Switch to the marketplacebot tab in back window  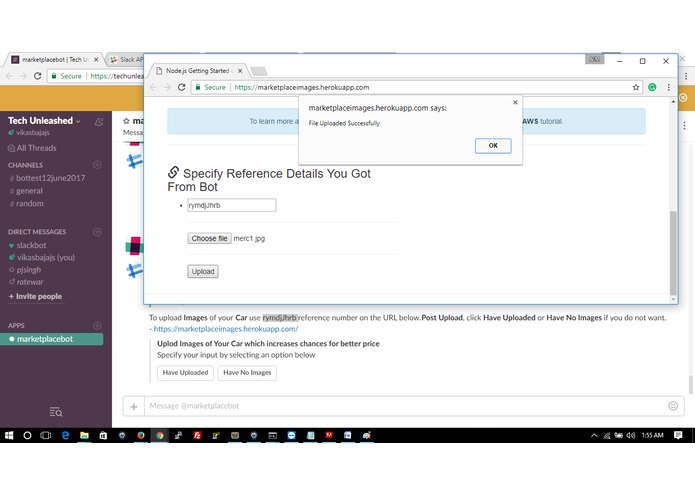click(x=53, y=59)
